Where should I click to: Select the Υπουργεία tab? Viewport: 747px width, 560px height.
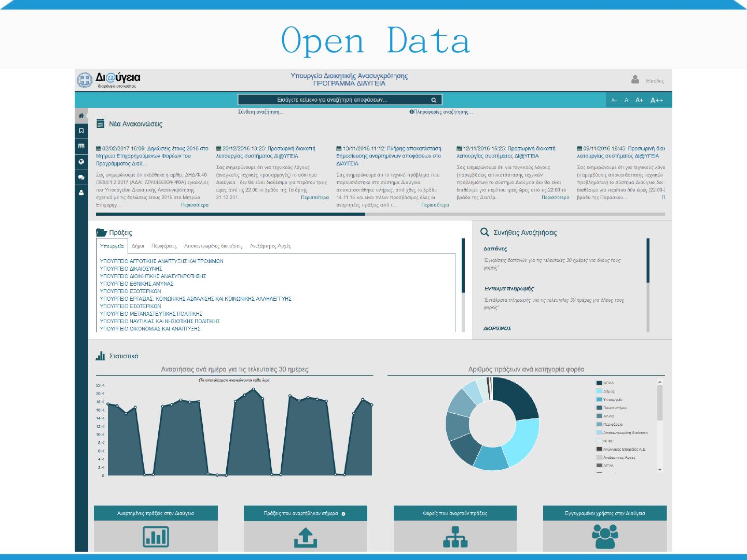click(x=112, y=246)
